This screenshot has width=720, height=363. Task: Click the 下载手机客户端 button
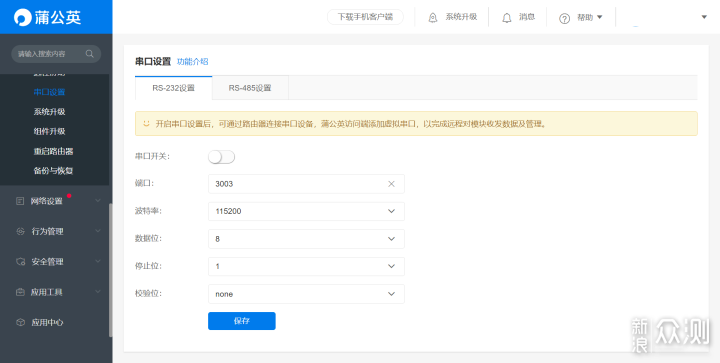pyautogui.click(x=365, y=17)
